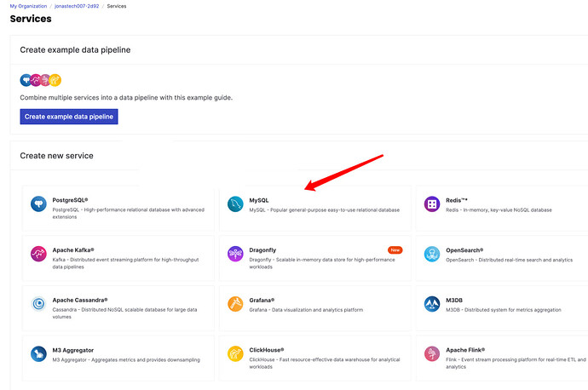Viewport: 588px width, 390px height.
Task: Select the Grafana service title
Action: click(262, 300)
